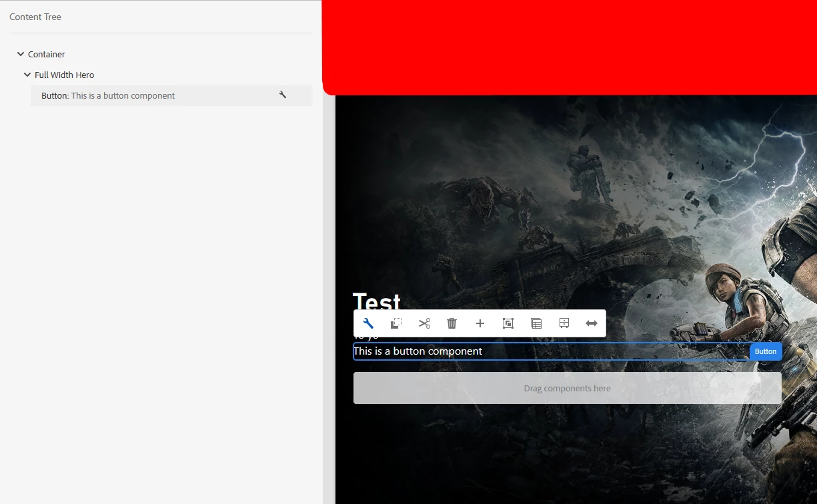
Task: Open Configure wrench in component toolbar
Action: (368, 323)
